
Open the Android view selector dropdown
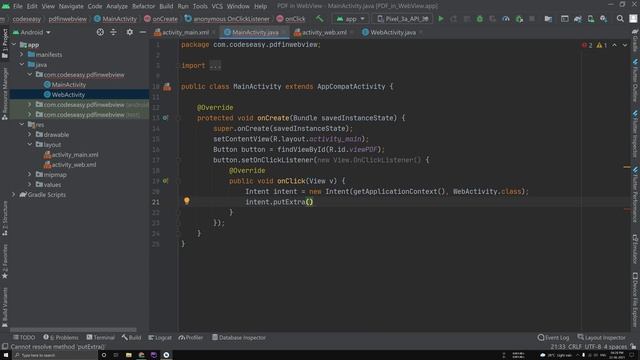(32, 32)
